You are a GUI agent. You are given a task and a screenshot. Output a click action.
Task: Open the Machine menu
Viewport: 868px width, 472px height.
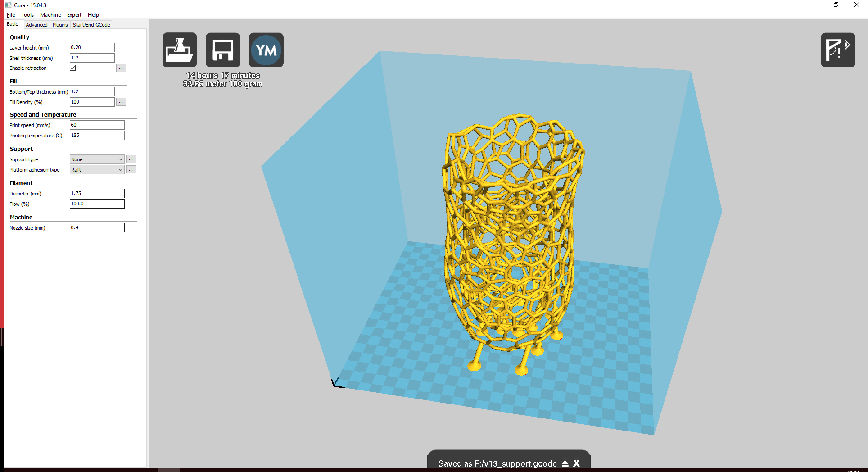pyautogui.click(x=50, y=15)
